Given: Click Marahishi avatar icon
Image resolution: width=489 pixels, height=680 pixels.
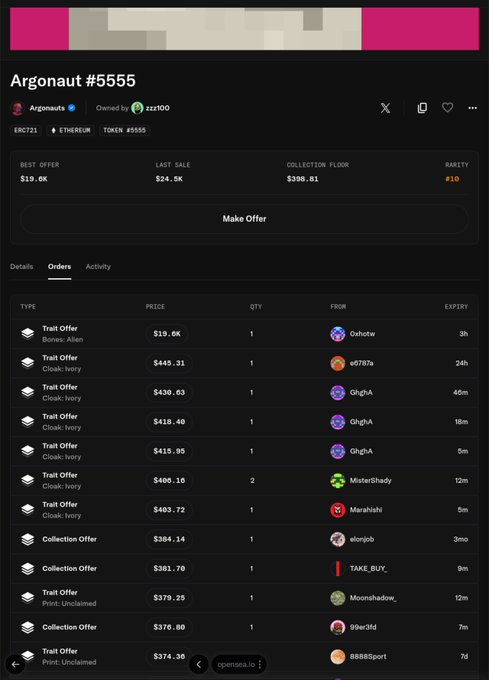Looking at the screenshot, I should (338, 510).
